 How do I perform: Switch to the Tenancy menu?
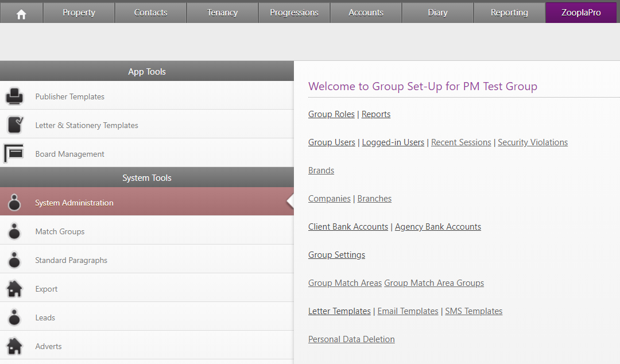pyautogui.click(x=222, y=13)
